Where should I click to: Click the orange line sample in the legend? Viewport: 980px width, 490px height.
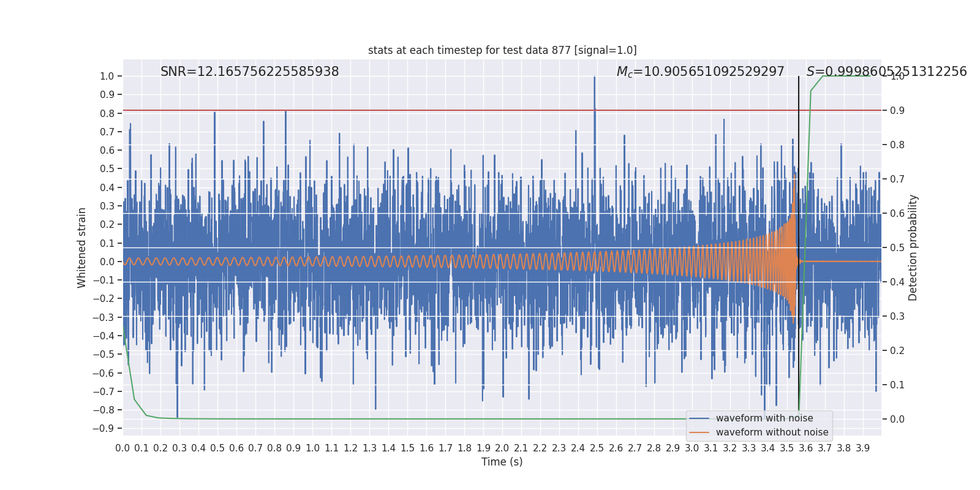coord(699,432)
